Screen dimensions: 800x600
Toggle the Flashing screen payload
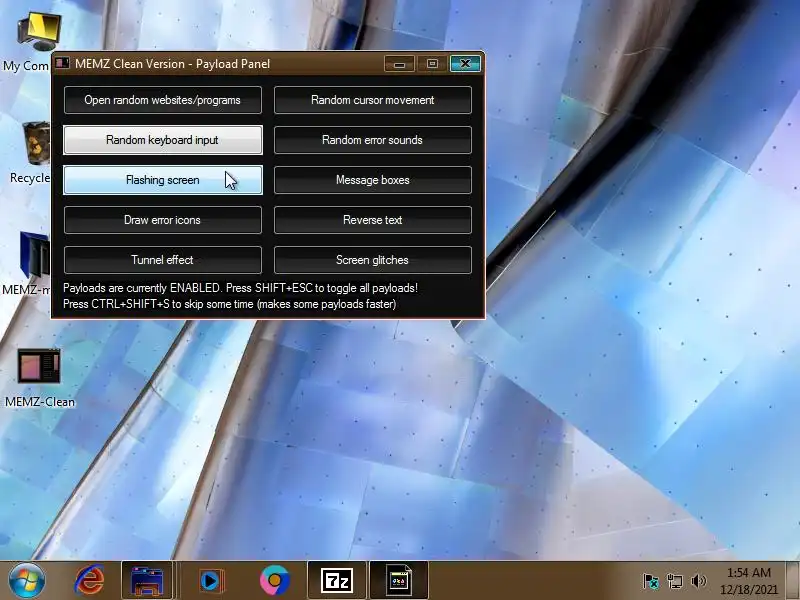pyautogui.click(x=163, y=180)
